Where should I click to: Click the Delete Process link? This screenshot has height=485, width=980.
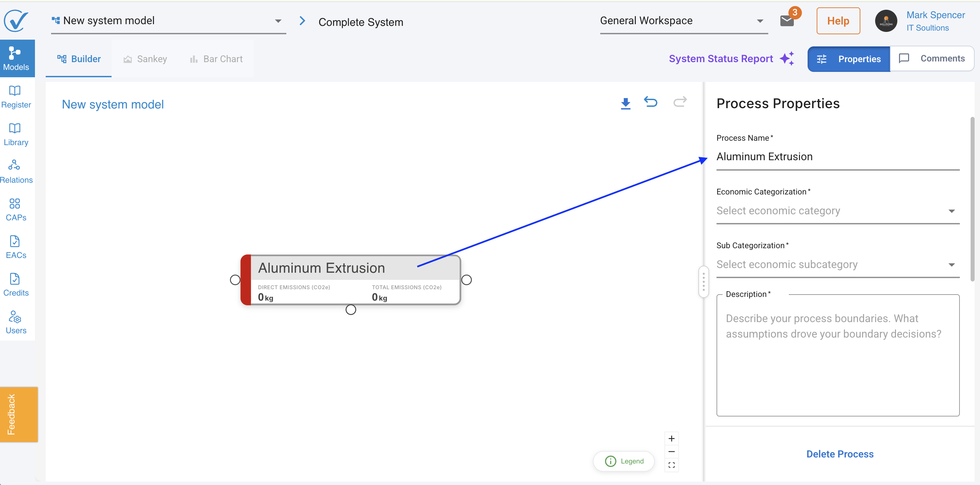[x=840, y=454]
